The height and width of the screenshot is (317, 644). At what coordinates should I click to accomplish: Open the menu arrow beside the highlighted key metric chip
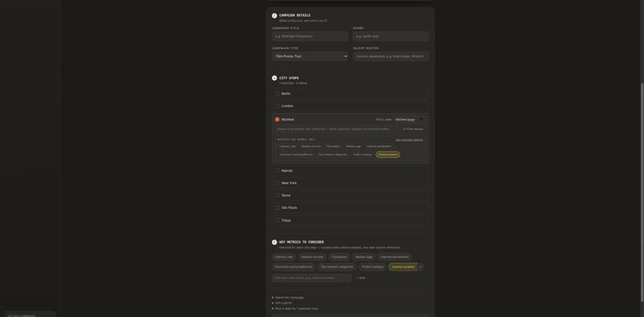420,267
